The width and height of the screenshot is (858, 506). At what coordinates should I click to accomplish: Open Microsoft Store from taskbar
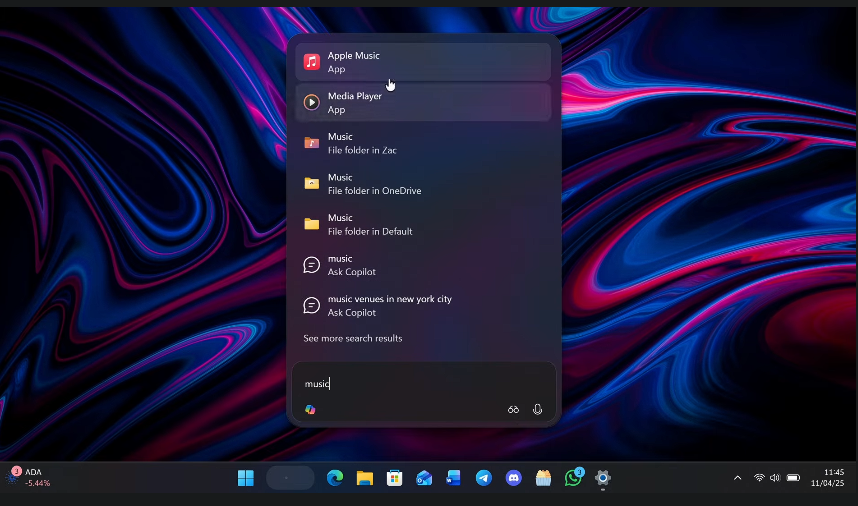click(395, 478)
